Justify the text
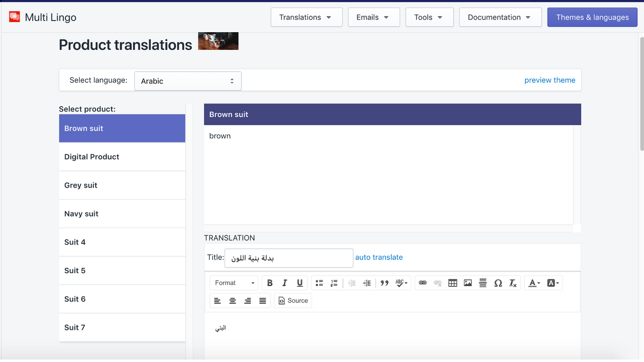The width and height of the screenshot is (644, 362). tap(263, 301)
